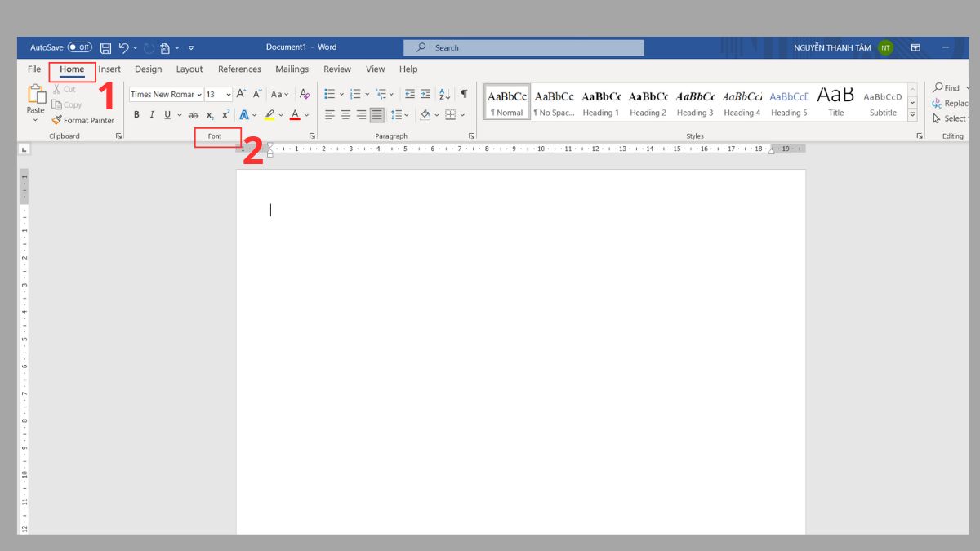Apply Subscript formatting
This screenshot has width=980, height=551.
tap(209, 113)
